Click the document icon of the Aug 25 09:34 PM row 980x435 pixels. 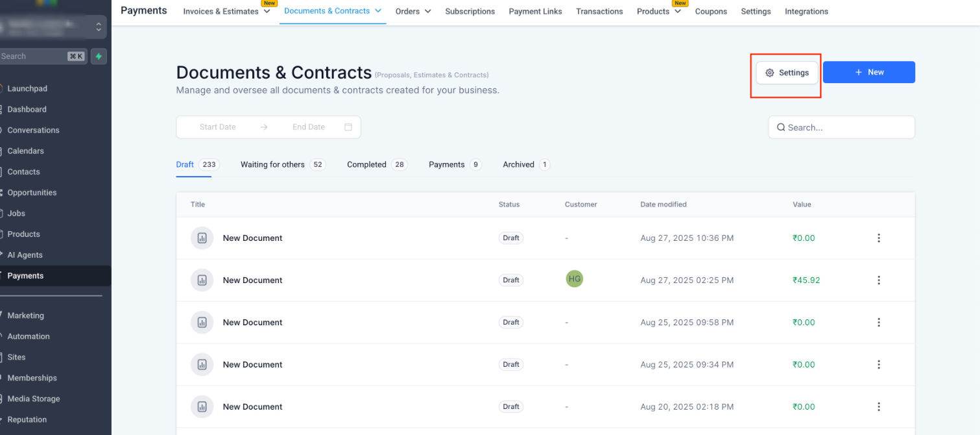tap(202, 365)
